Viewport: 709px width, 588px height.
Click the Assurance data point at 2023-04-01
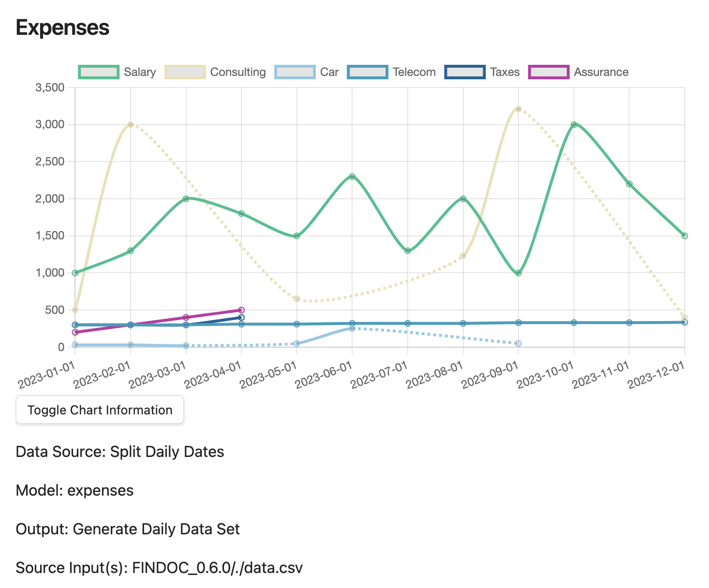241,310
